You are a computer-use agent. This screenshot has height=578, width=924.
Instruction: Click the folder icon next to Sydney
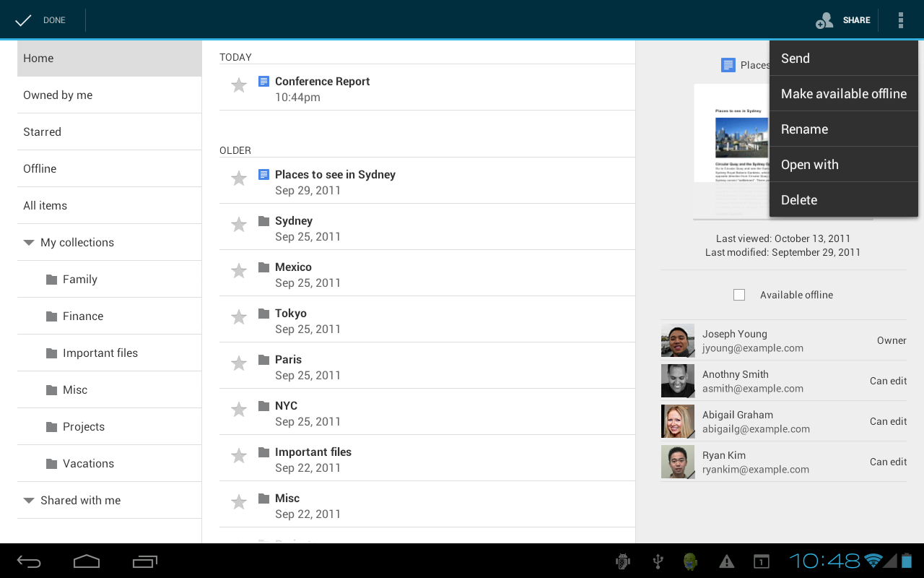pos(263,220)
